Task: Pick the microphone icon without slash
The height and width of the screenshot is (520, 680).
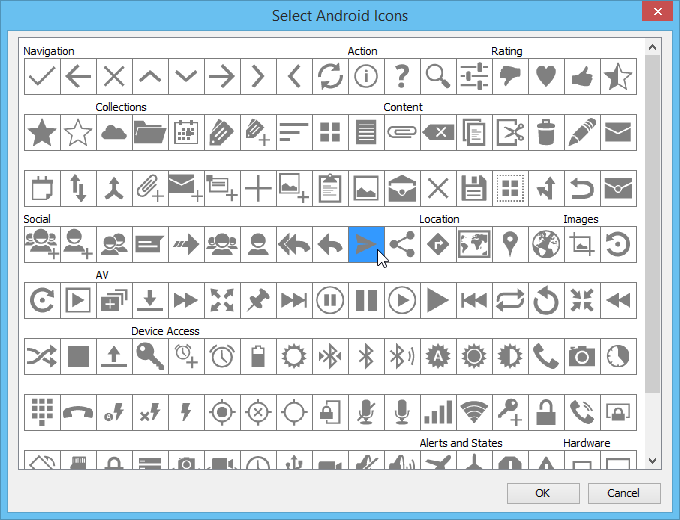Action: tap(402, 412)
